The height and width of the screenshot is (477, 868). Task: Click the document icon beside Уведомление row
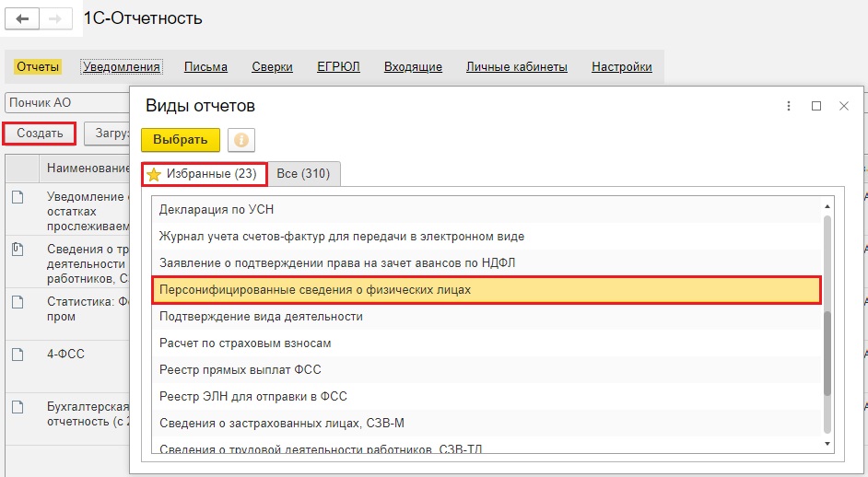coord(18,196)
